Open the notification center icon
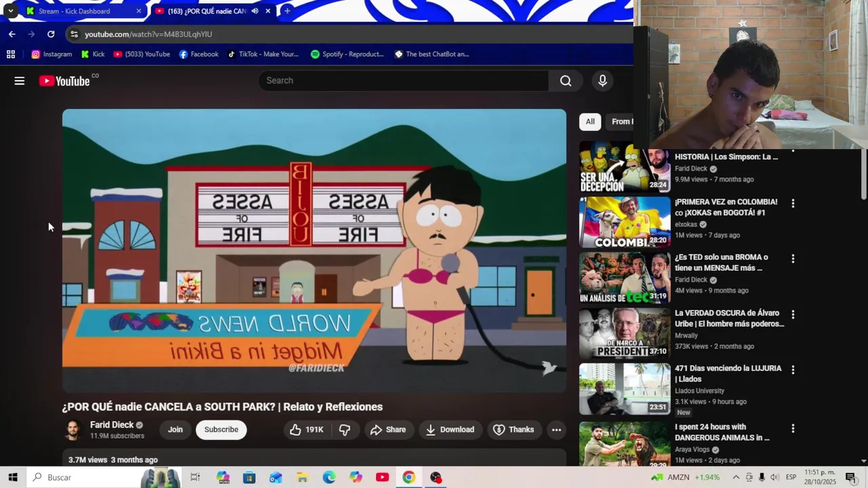The width and height of the screenshot is (868, 488). point(850,477)
